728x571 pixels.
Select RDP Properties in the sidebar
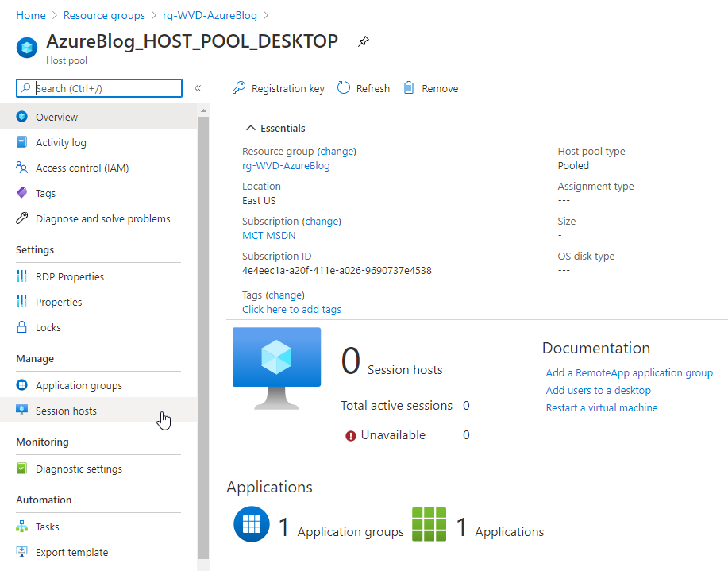pyautogui.click(x=70, y=276)
